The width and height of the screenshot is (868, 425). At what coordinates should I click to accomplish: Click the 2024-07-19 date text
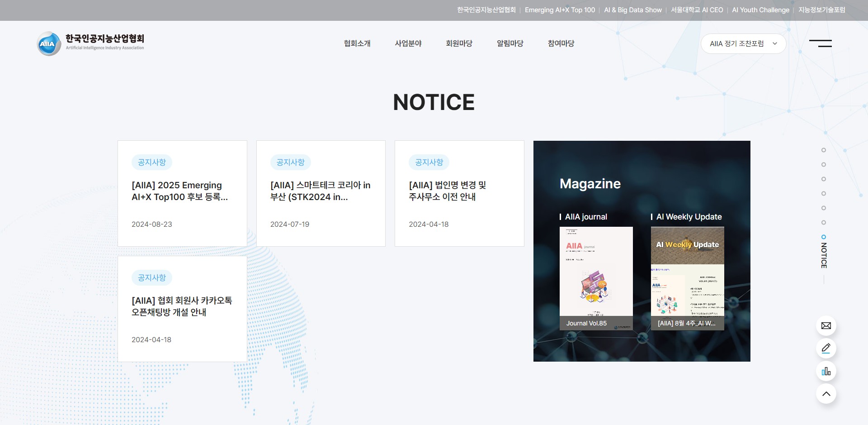tap(290, 224)
